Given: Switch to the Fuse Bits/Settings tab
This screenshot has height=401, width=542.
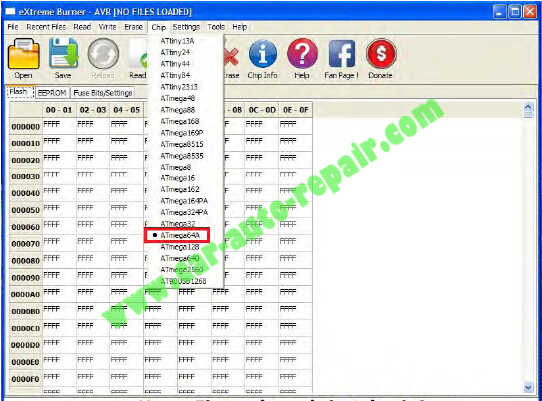Looking at the screenshot, I should (x=103, y=93).
